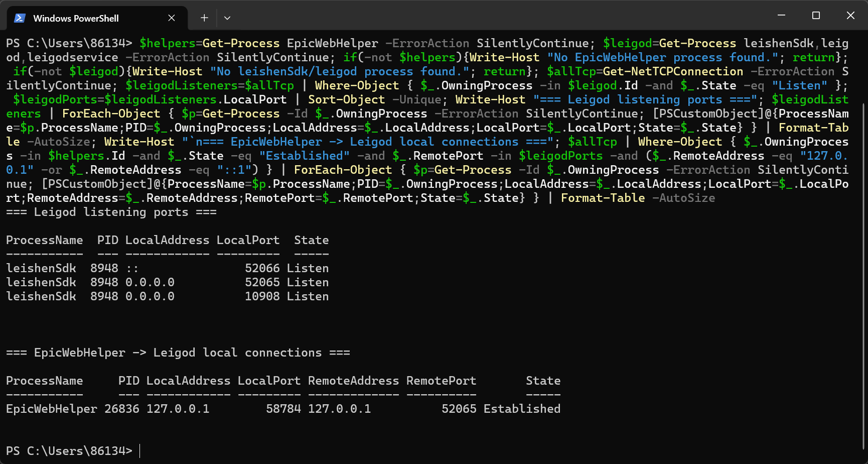Click port value 52065 in listening row
Image resolution: width=868 pixels, height=464 pixels.
click(x=262, y=282)
